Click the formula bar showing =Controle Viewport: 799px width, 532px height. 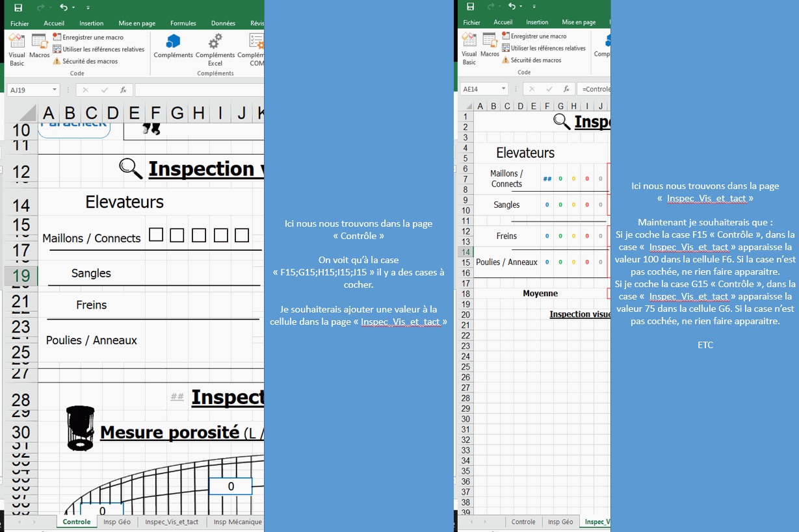point(595,89)
